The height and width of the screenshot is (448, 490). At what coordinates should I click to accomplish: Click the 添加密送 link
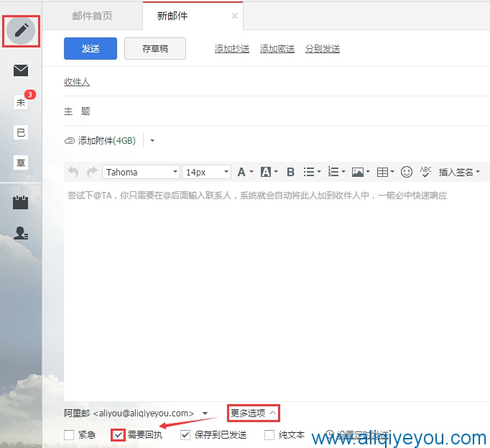pyautogui.click(x=277, y=49)
